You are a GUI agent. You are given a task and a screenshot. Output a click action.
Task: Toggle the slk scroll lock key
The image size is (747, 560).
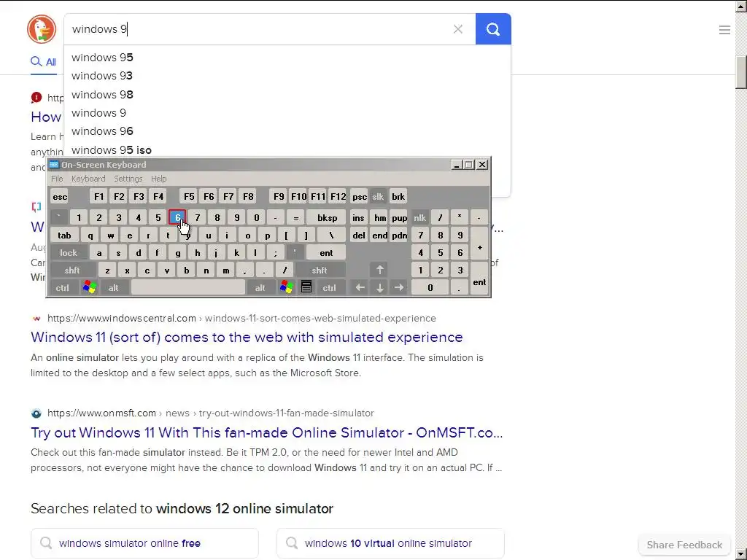click(x=379, y=197)
